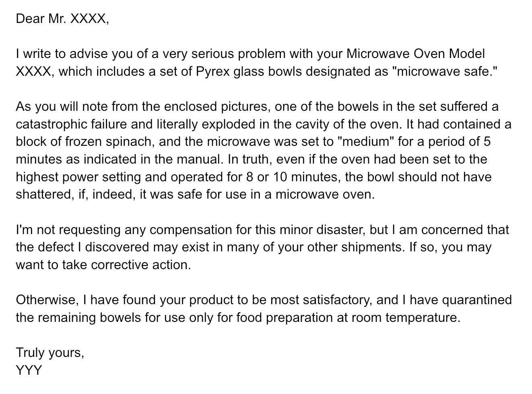Click the phrase 'corrective action.'
Screen dimensions: 532x394
[x=141, y=265]
